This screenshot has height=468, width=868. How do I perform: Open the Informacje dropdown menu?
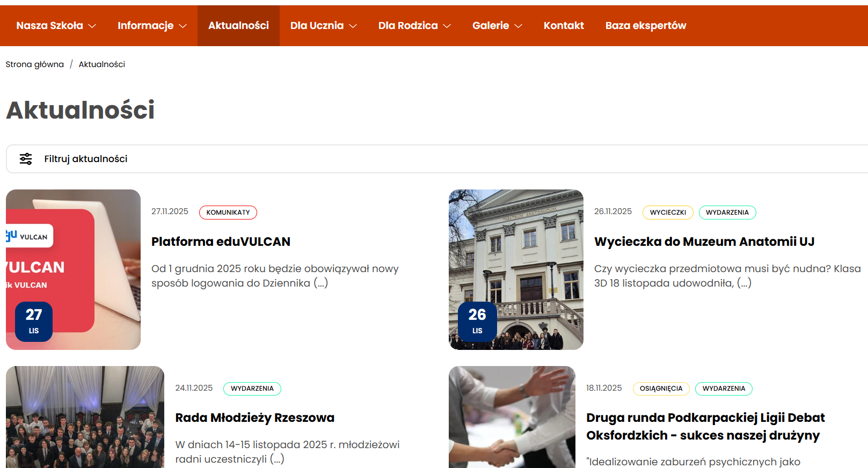click(x=152, y=26)
